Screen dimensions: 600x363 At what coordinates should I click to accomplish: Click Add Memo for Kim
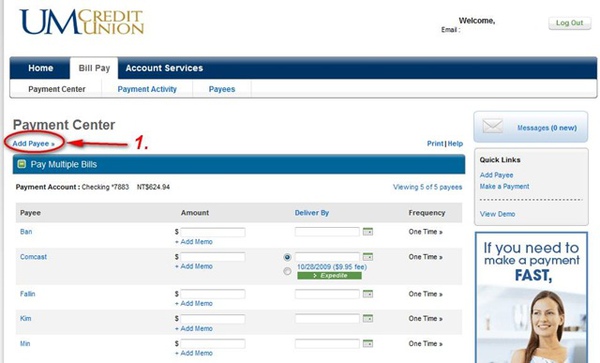[194, 329]
